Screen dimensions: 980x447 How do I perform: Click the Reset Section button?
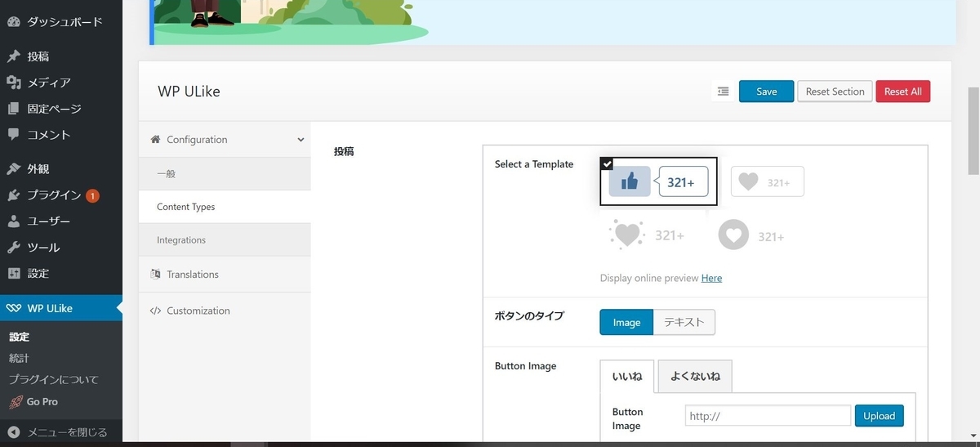click(835, 92)
